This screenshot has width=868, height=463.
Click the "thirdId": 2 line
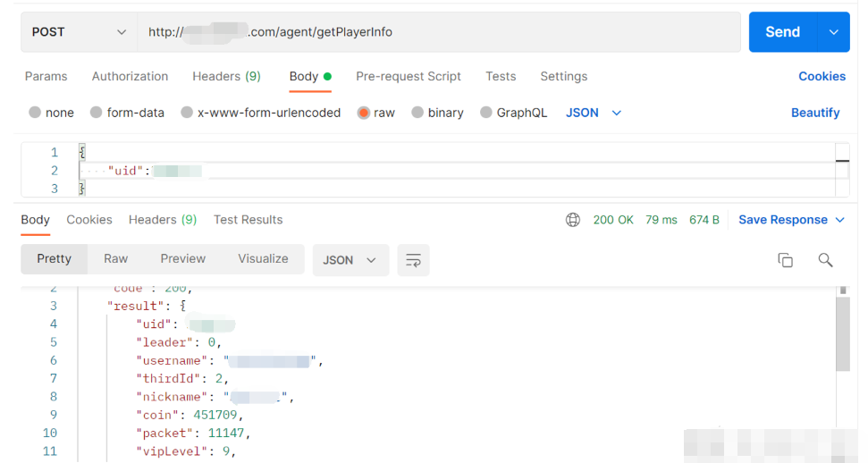coord(182,379)
